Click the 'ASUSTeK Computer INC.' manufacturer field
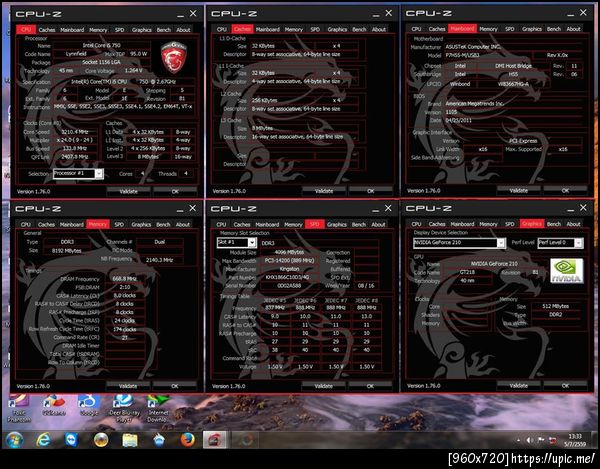Screen dimensions: 600x469 (x=513, y=47)
